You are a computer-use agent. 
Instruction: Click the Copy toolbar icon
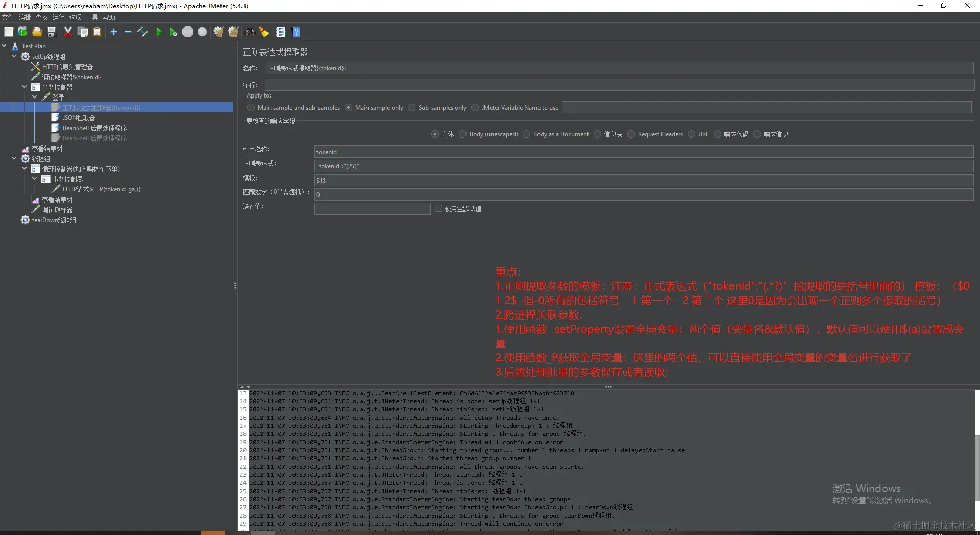point(83,32)
